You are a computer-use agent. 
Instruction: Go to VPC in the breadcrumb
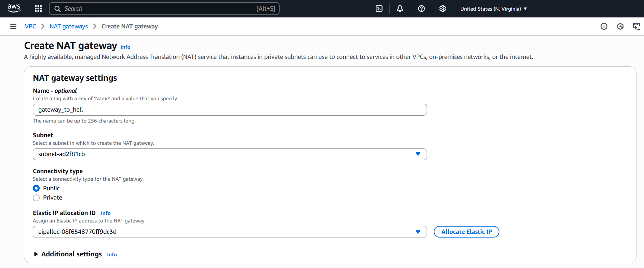pos(30,26)
